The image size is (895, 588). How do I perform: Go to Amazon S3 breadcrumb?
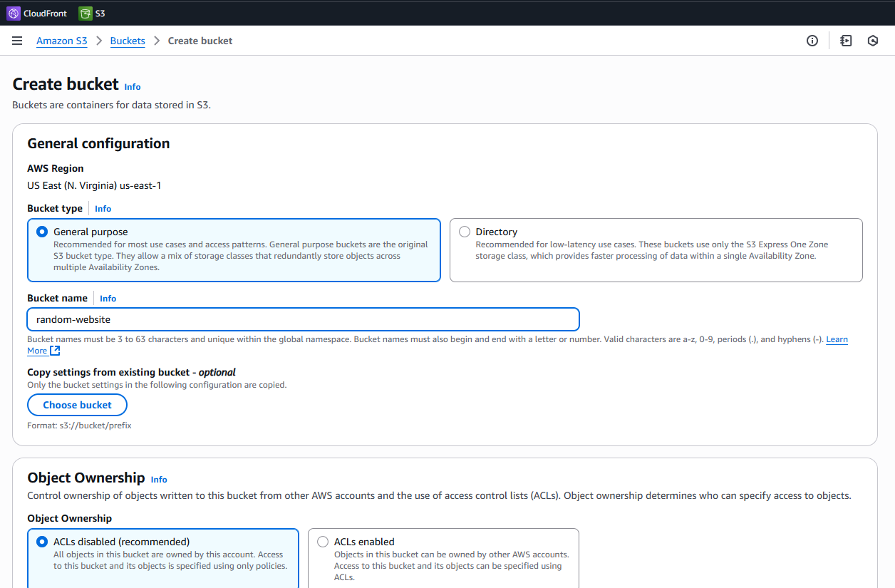(62, 41)
